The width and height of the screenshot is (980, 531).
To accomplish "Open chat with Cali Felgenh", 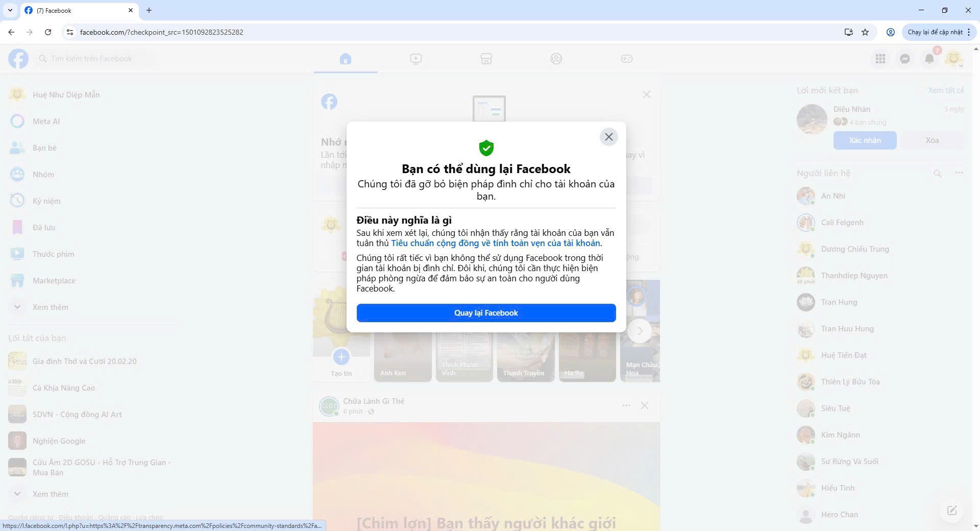I will point(880,222).
